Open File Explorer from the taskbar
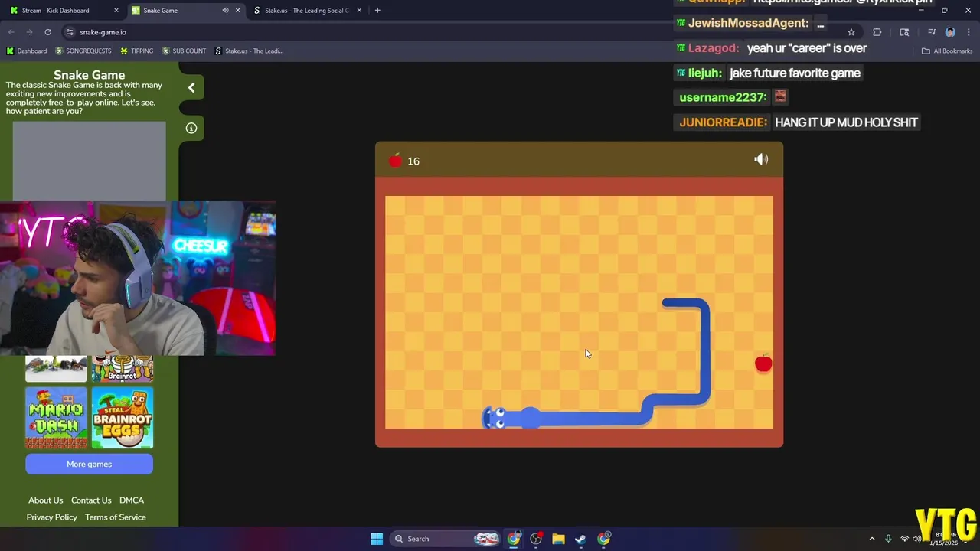The width and height of the screenshot is (980, 551). click(x=558, y=539)
